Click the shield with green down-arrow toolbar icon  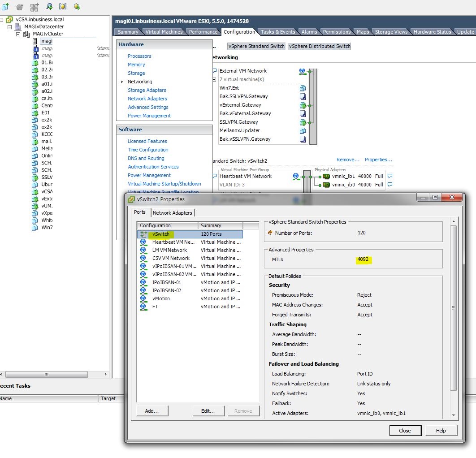77,6
